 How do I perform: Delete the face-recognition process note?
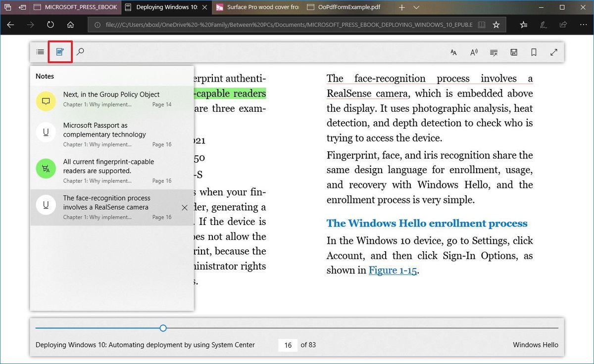(184, 207)
